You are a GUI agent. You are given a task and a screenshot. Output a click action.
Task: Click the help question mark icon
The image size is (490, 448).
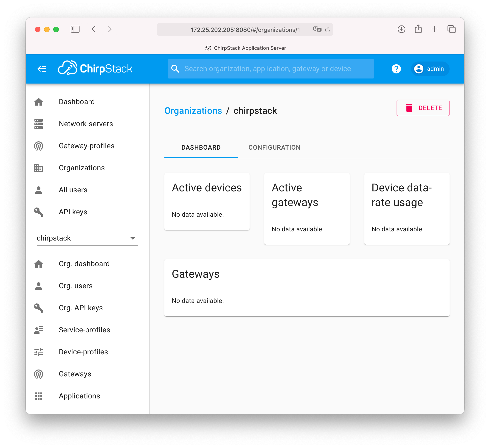(397, 69)
